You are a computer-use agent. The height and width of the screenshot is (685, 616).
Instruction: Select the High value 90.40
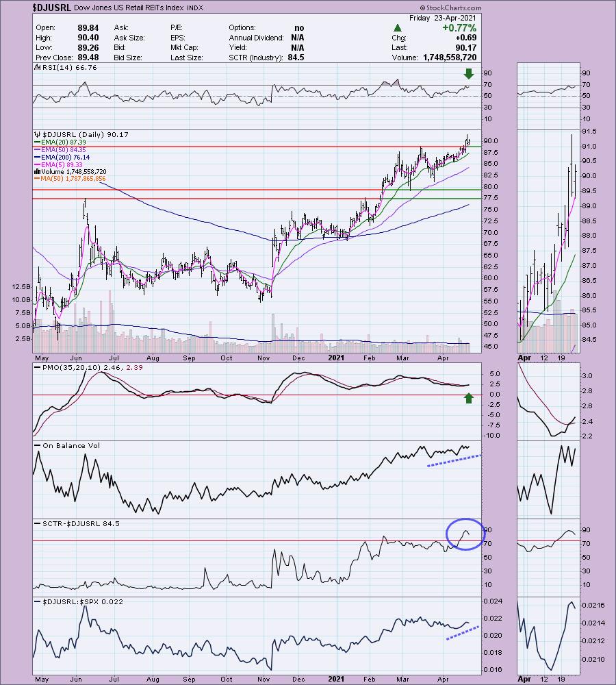click(88, 38)
